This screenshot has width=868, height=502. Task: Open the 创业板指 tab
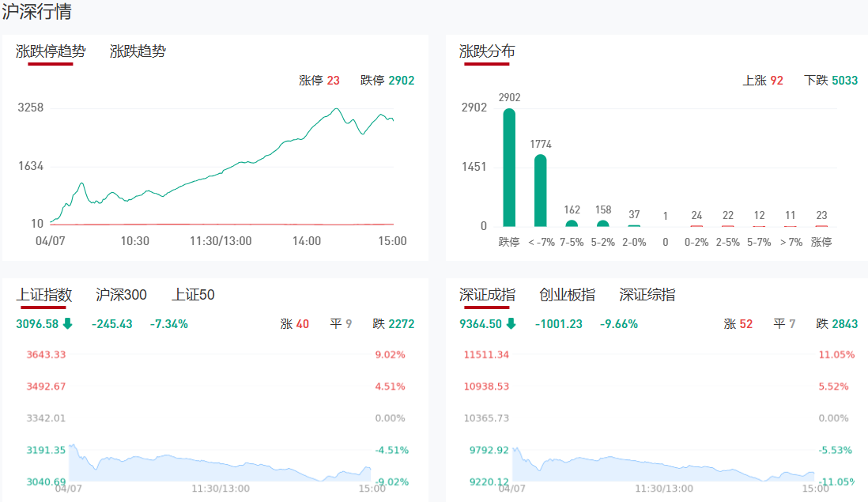tap(567, 295)
